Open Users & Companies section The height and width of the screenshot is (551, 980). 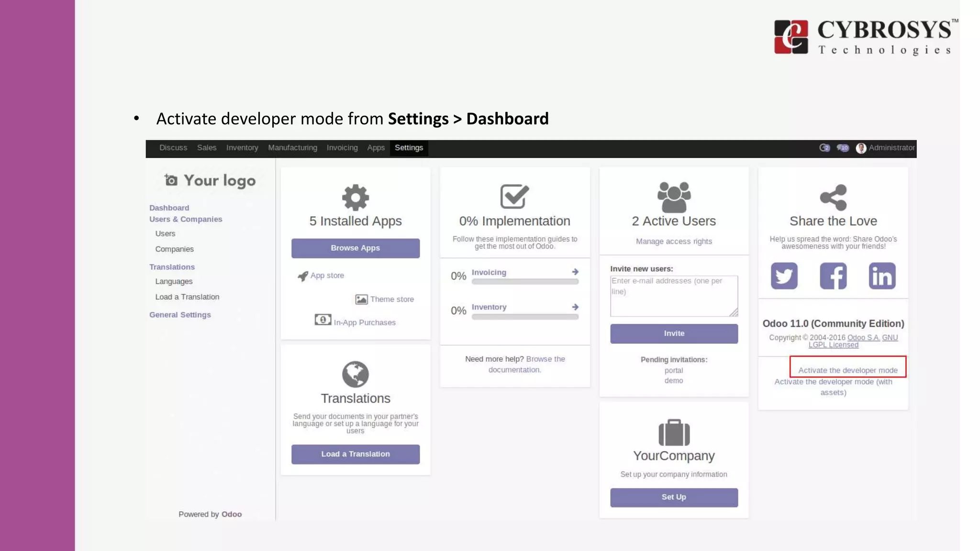[186, 220]
